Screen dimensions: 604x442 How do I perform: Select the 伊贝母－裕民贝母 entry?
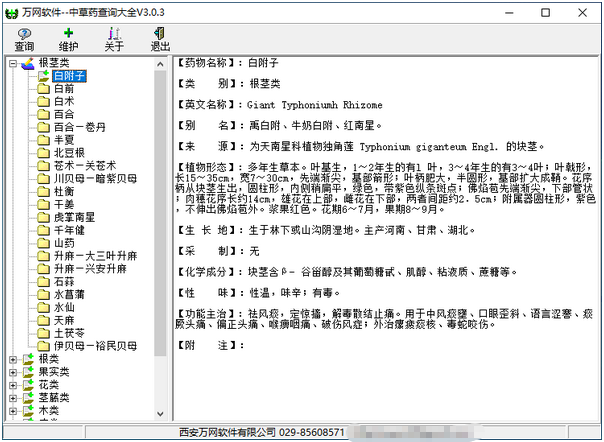click(x=95, y=346)
